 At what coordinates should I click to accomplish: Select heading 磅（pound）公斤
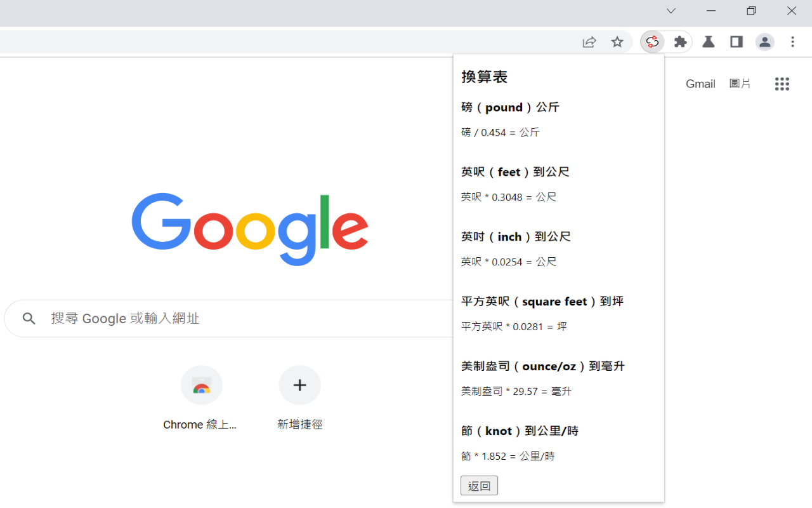[x=510, y=107]
